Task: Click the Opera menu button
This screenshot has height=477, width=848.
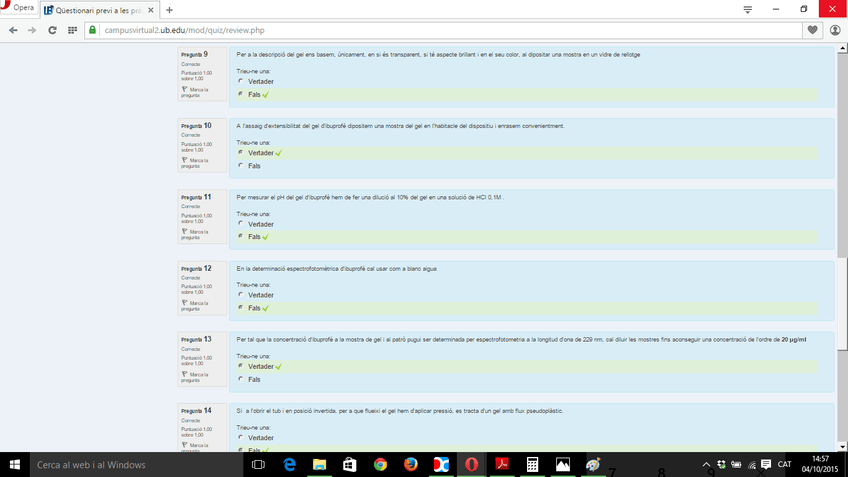Action: (18, 8)
